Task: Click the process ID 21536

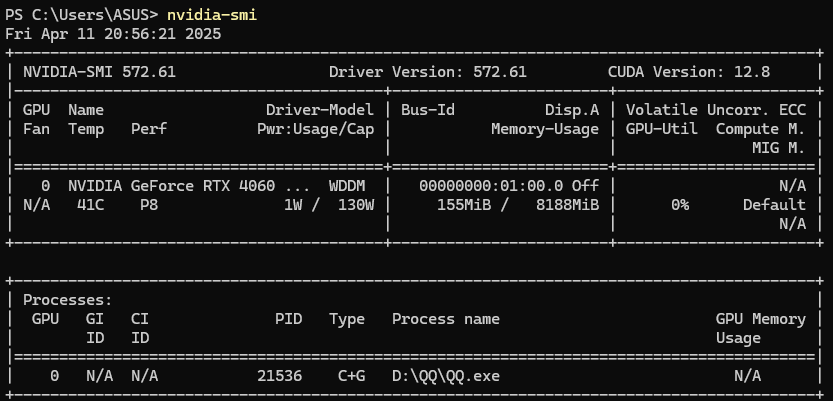Action: (279, 376)
